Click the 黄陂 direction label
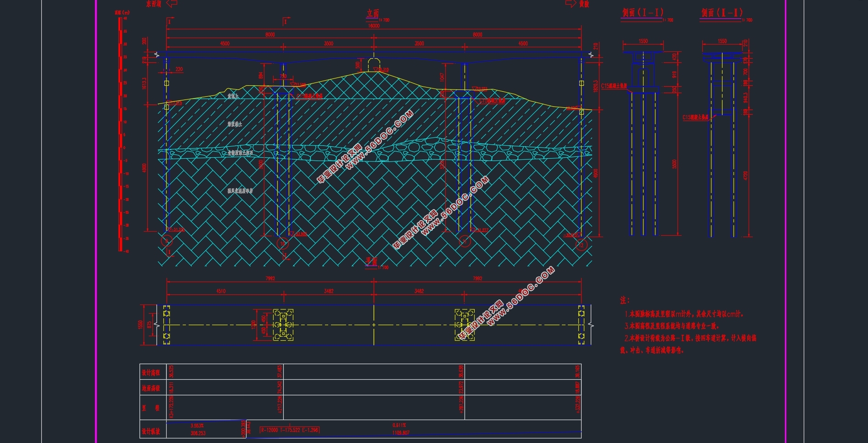This screenshot has width=868, height=443. tap(584, 4)
